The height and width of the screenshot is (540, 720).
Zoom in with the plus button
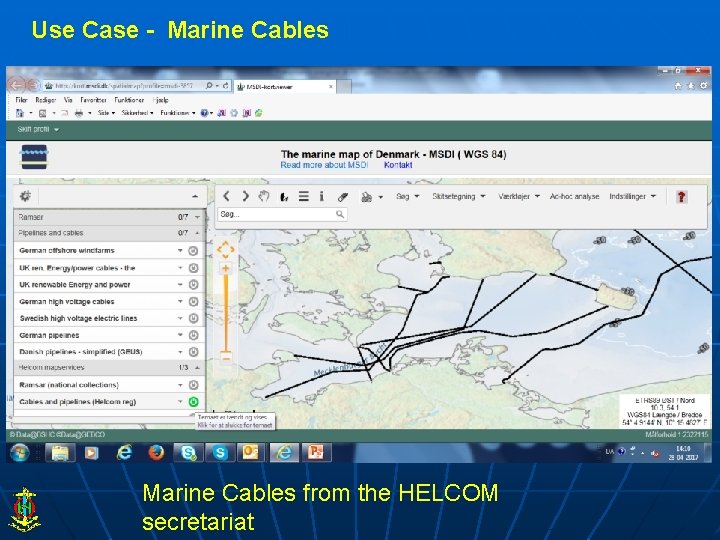[x=225, y=268]
